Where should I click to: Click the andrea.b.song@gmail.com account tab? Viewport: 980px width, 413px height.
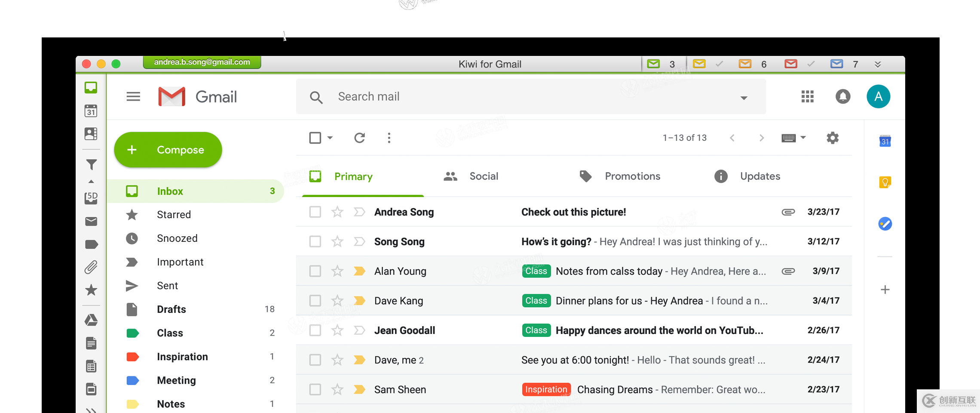202,62
